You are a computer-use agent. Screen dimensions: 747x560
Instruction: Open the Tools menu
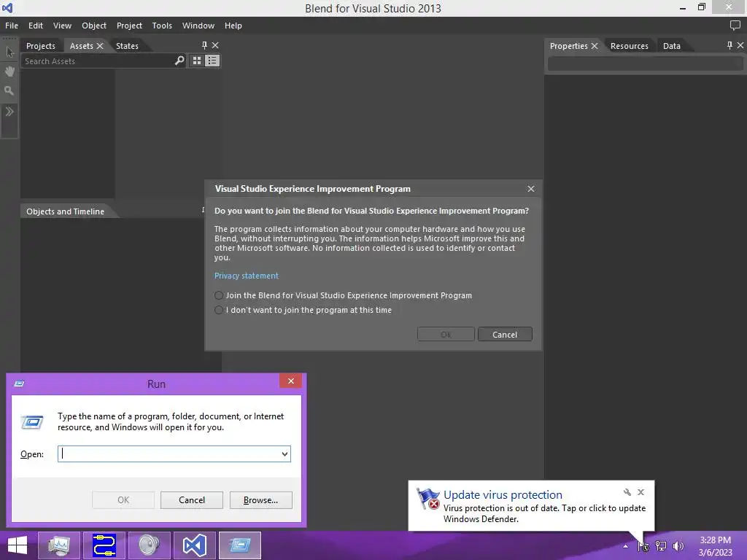pos(162,26)
